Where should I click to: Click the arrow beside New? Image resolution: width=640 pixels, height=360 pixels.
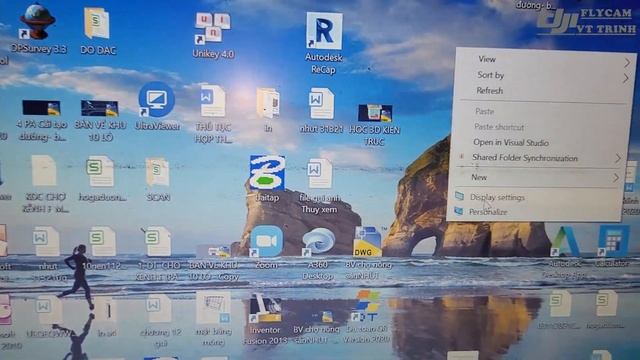pyautogui.click(x=616, y=178)
